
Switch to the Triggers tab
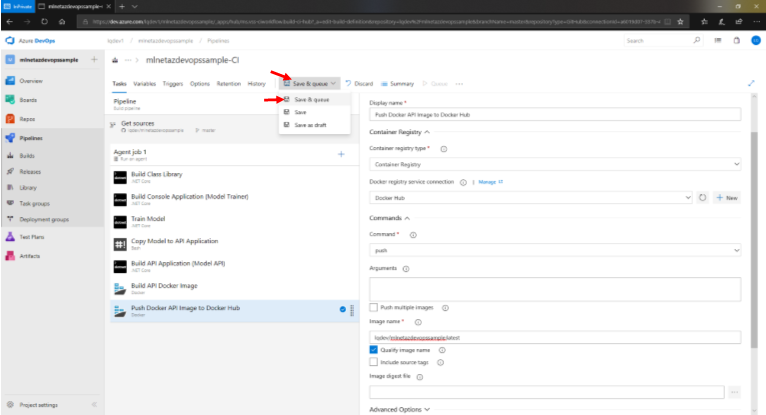[x=172, y=84]
